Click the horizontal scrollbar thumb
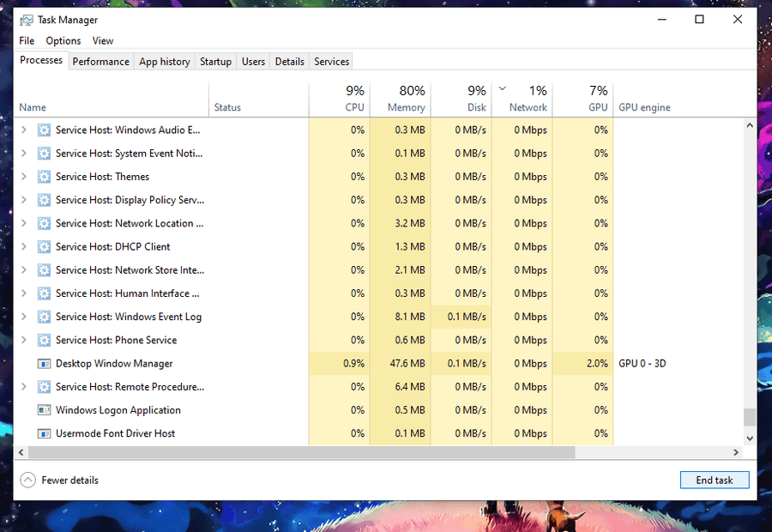The image size is (772, 532). pyautogui.click(x=302, y=452)
